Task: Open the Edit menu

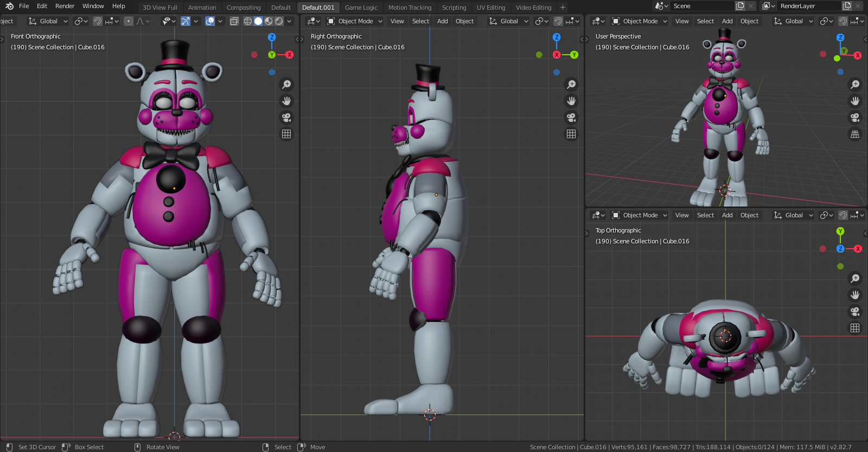Action: point(42,6)
